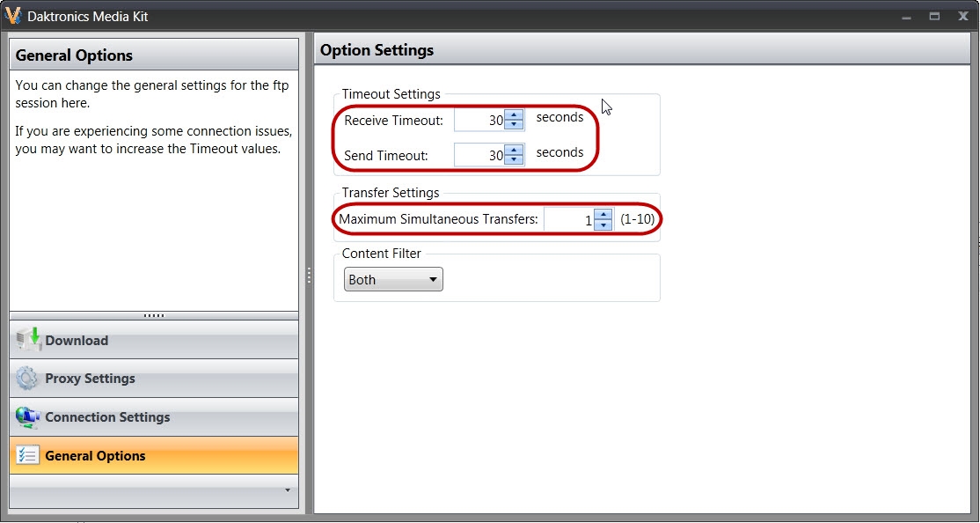
Task: Click the Daktronics logo in title bar
Action: [x=12, y=16]
